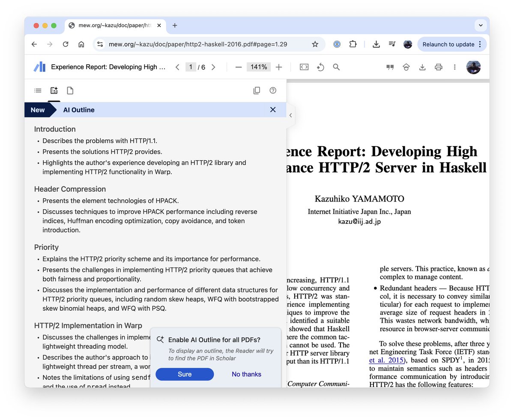Open the tab search dropdown arrow

pos(481,26)
